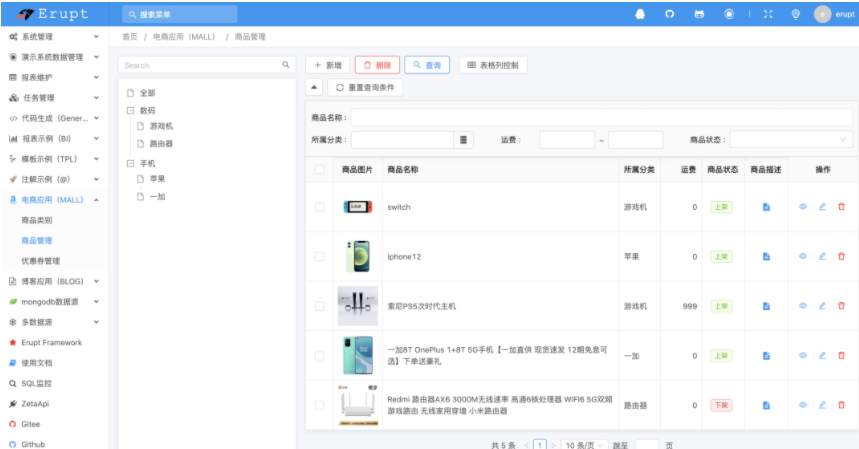Viewport: 859px width, 449px height.
Task: Open the GitHub icon in header
Action: coord(669,14)
